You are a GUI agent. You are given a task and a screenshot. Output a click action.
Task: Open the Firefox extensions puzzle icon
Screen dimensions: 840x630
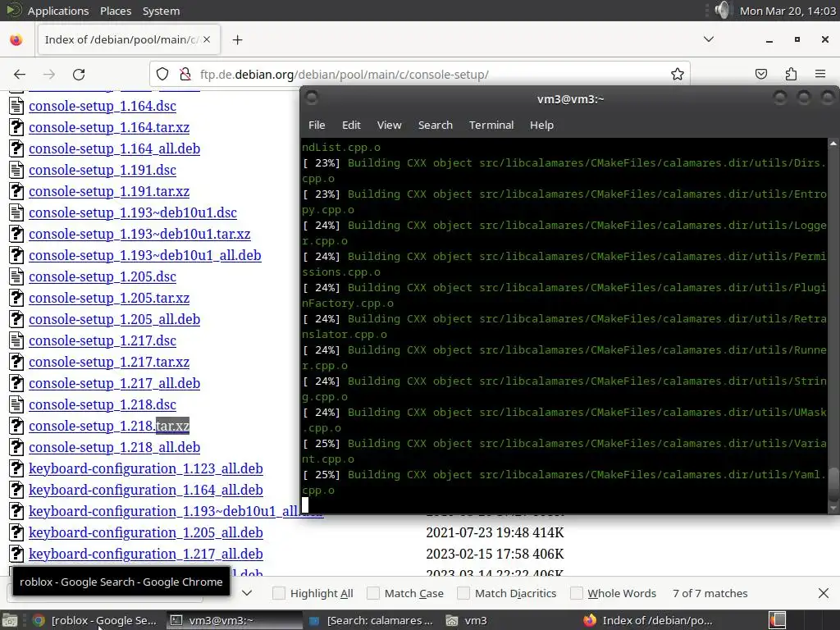[791, 75]
